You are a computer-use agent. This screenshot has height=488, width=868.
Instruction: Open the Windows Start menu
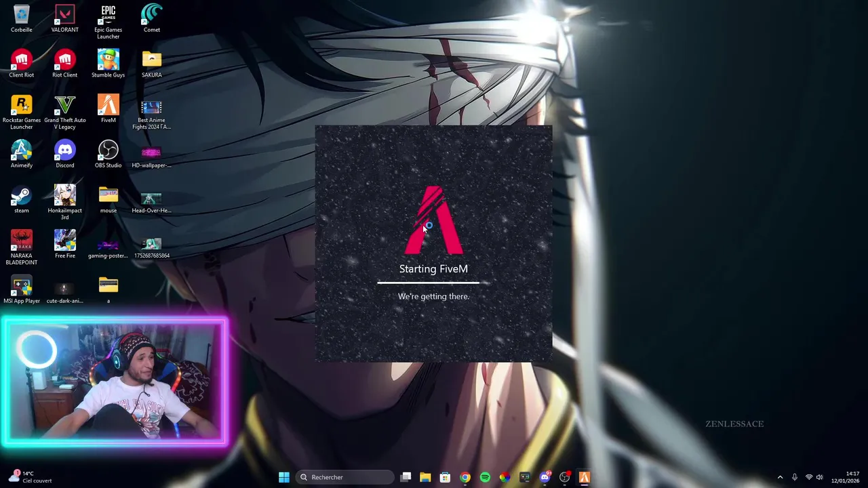point(284,477)
